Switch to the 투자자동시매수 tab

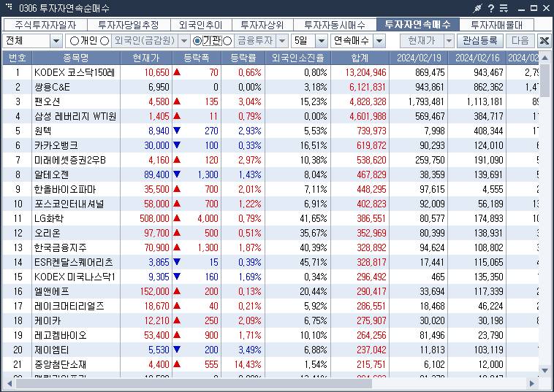click(x=335, y=25)
